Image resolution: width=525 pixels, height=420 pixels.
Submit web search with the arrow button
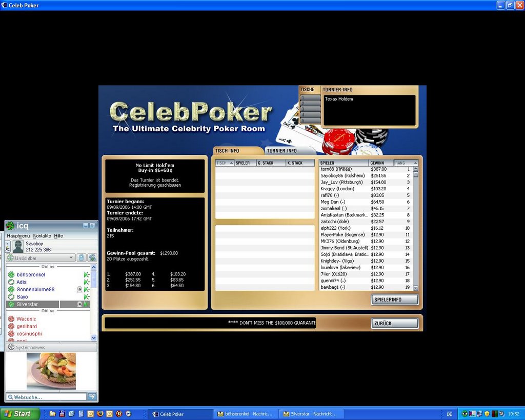(92, 396)
